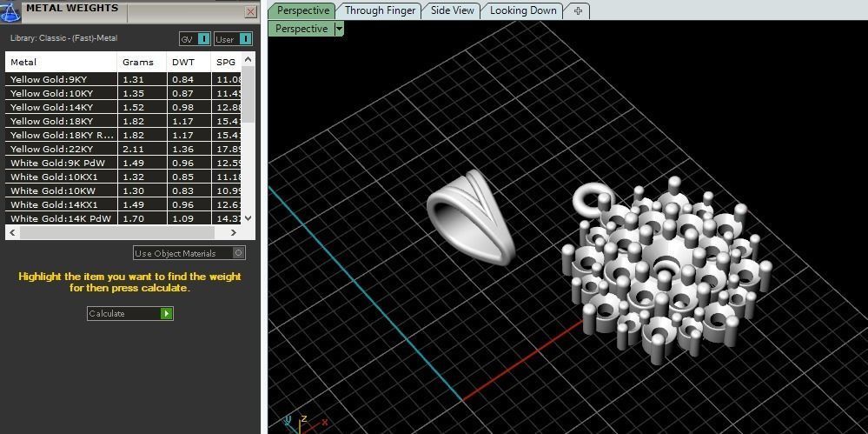Click the table's vertical scroll down arrow
This screenshot has width=868, height=434.
point(248,218)
